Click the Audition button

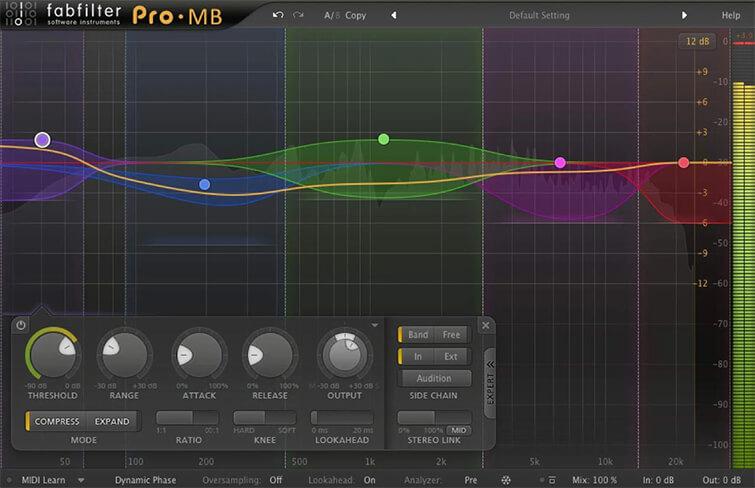(x=434, y=378)
